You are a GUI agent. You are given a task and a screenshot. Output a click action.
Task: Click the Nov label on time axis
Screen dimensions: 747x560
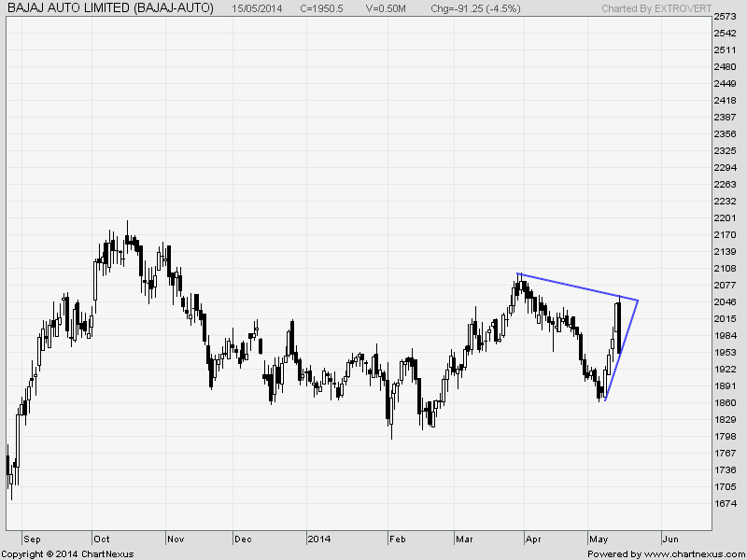(x=176, y=539)
